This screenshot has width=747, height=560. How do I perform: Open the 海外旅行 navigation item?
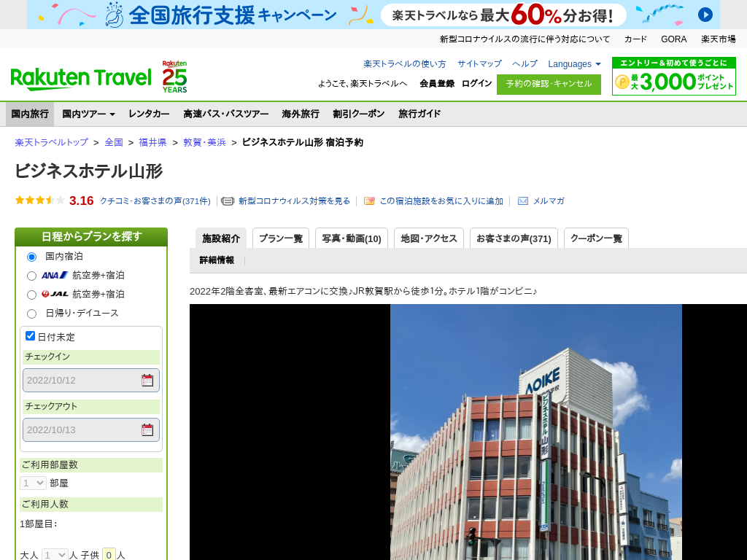pos(301,114)
